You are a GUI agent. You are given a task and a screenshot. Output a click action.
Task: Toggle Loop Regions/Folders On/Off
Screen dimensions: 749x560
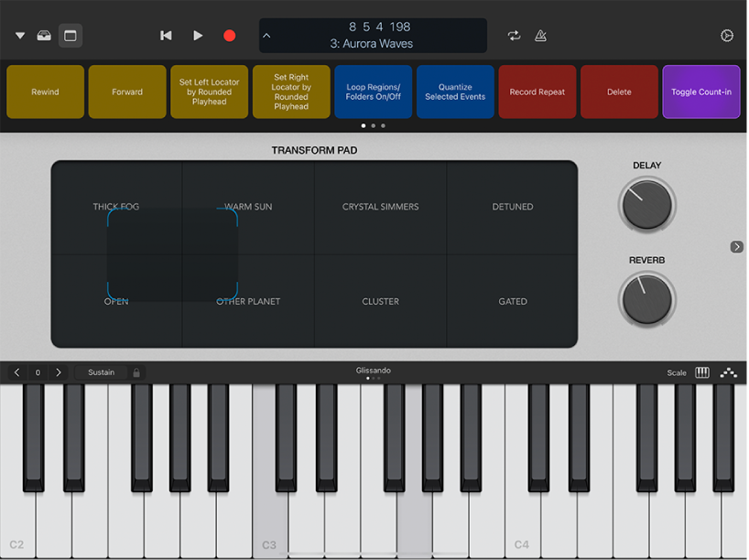click(x=373, y=92)
